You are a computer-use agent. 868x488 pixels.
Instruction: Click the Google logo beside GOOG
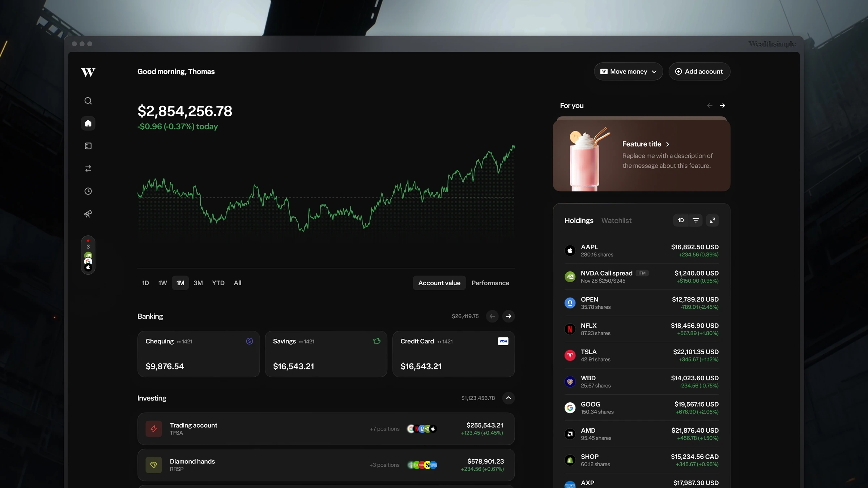[x=570, y=408]
